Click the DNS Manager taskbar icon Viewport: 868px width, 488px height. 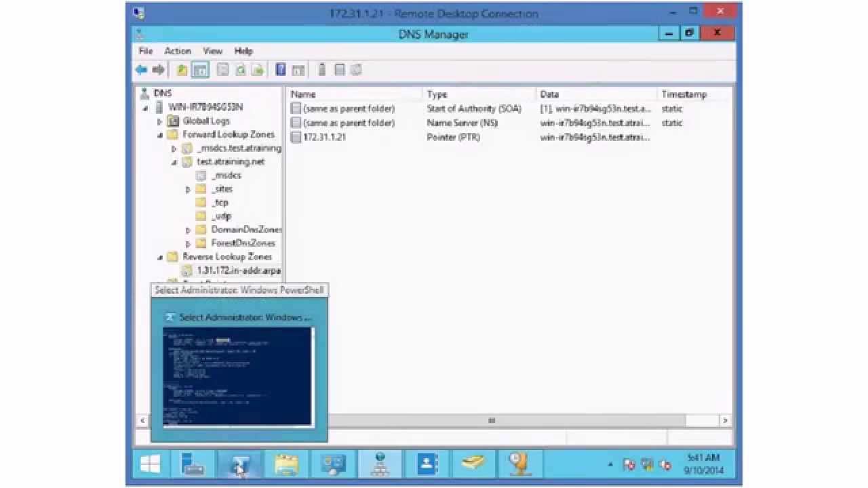pyautogui.click(x=380, y=464)
